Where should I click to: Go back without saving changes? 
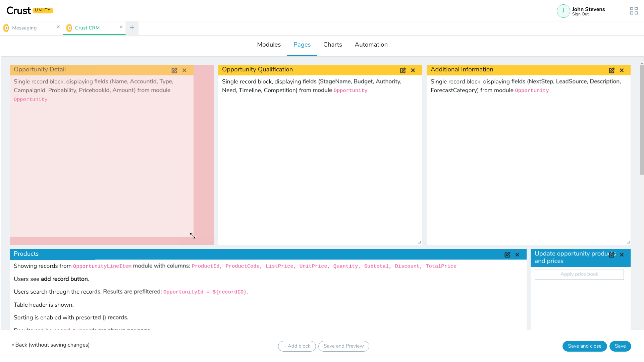[x=51, y=345]
